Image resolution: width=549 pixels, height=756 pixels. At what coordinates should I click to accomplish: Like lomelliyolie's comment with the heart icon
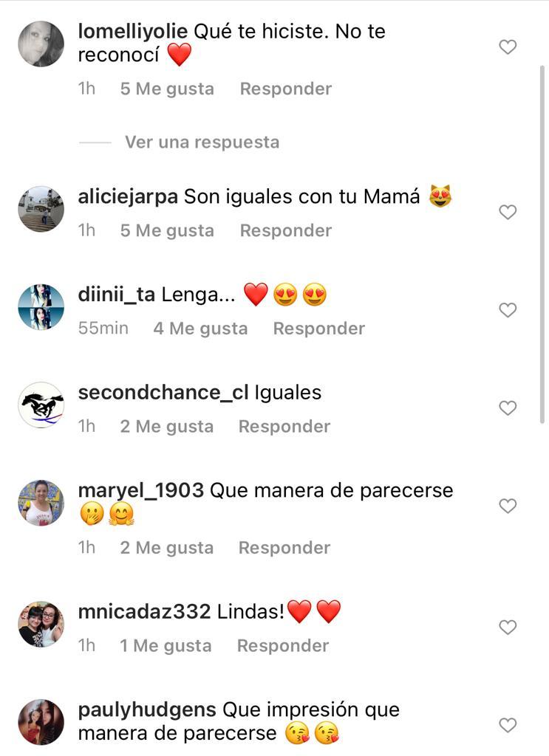508,46
